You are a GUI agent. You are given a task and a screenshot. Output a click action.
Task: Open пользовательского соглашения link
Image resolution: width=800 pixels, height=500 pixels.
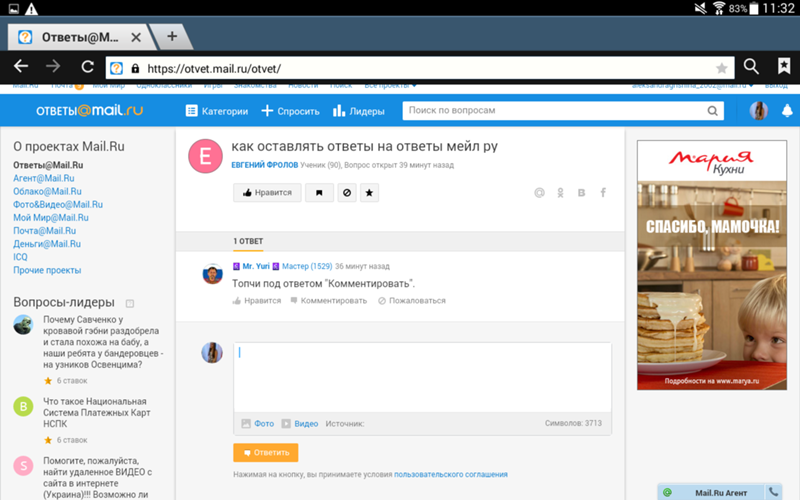(451, 474)
